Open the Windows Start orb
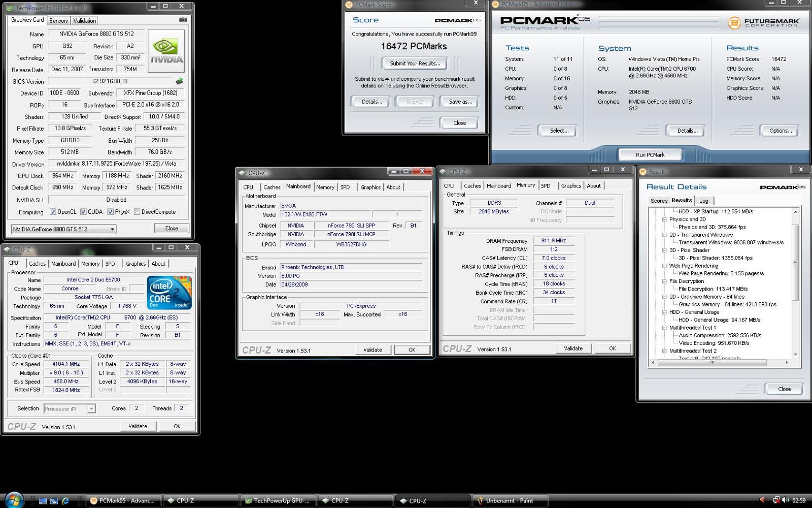This screenshot has width=812, height=508. (14, 500)
